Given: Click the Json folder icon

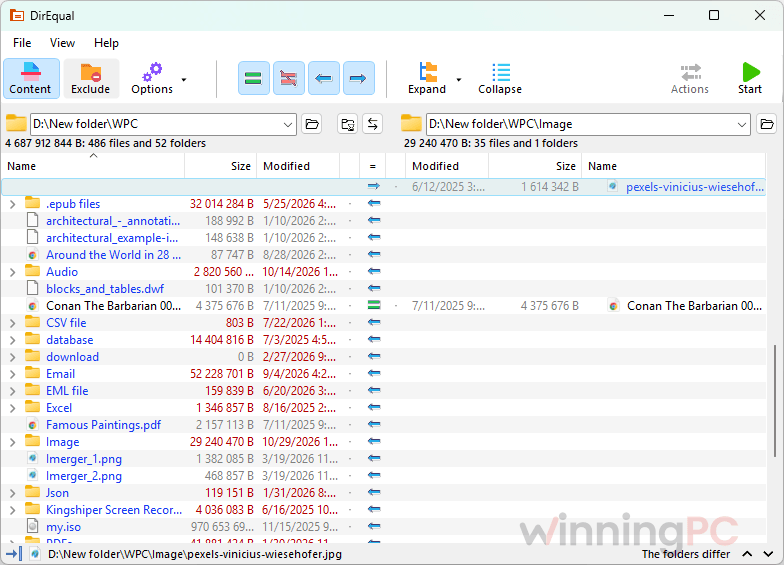Looking at the screenshot, I should 32,492.
